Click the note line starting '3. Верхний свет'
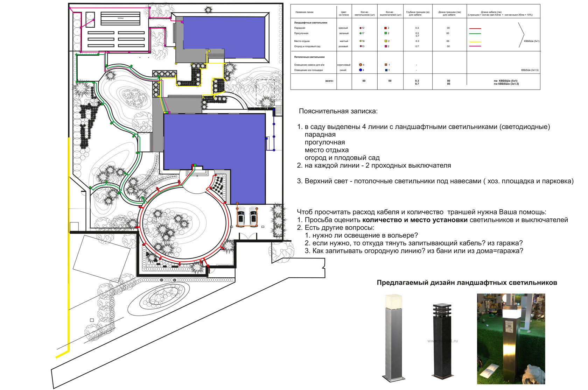 click(x=435, y=181)
